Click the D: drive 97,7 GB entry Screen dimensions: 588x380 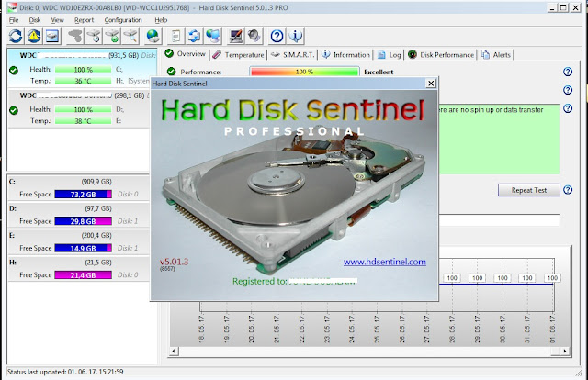[79, 215]
